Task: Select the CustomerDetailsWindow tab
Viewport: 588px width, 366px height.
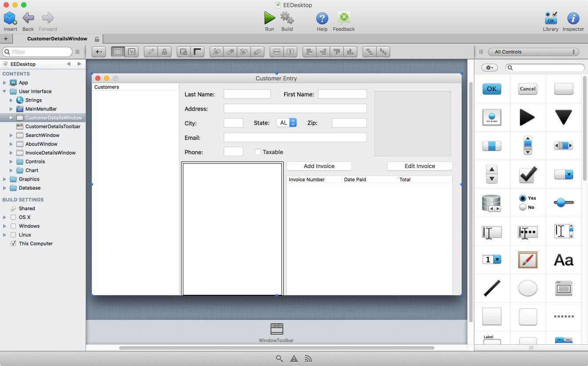Action: tap(57, 39)
